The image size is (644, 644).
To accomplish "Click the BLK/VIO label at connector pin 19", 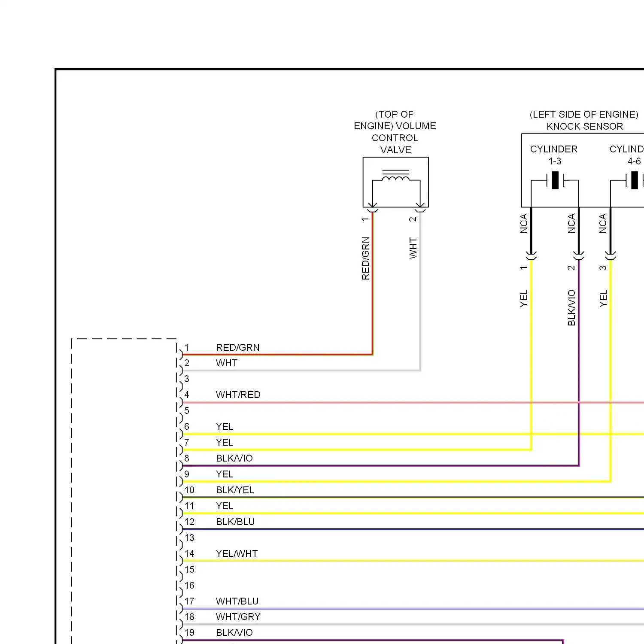I will coord(234,633).
